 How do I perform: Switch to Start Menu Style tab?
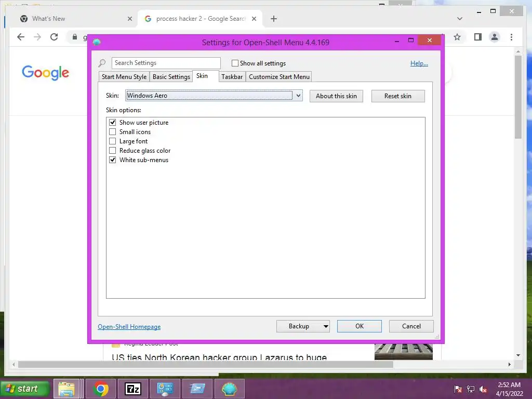click(x=124, y=77)
